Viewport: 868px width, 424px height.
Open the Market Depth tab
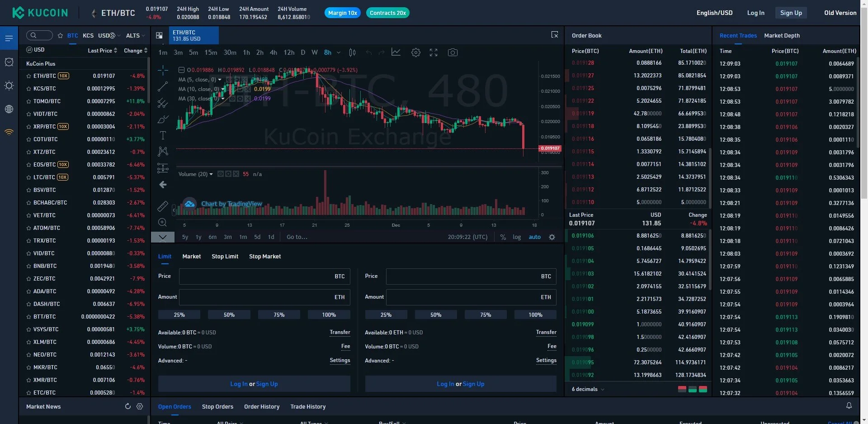[782, 36]
